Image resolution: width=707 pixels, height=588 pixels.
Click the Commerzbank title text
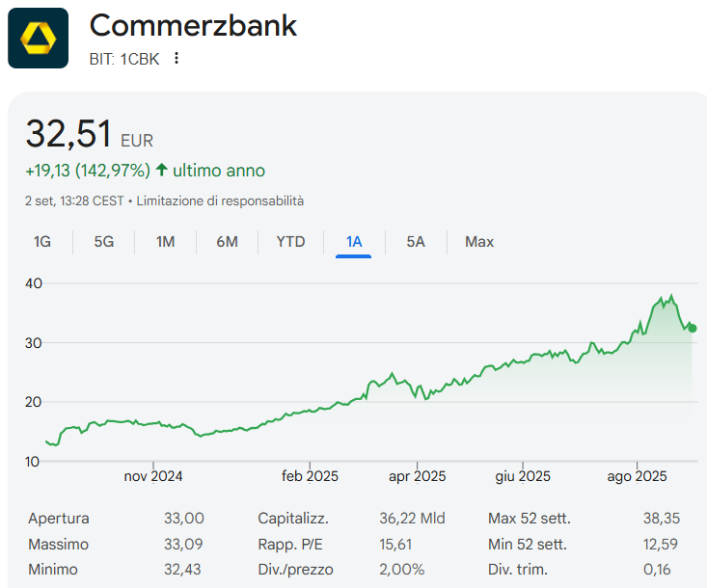193,25
